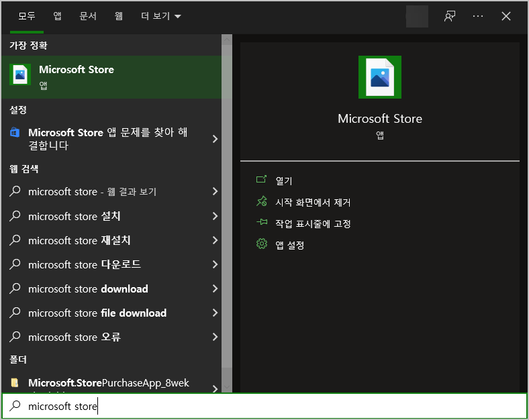The image size is (529, 420).
Task: Click the magnifier icon in the search box
Action: click(x=15, y=405)
